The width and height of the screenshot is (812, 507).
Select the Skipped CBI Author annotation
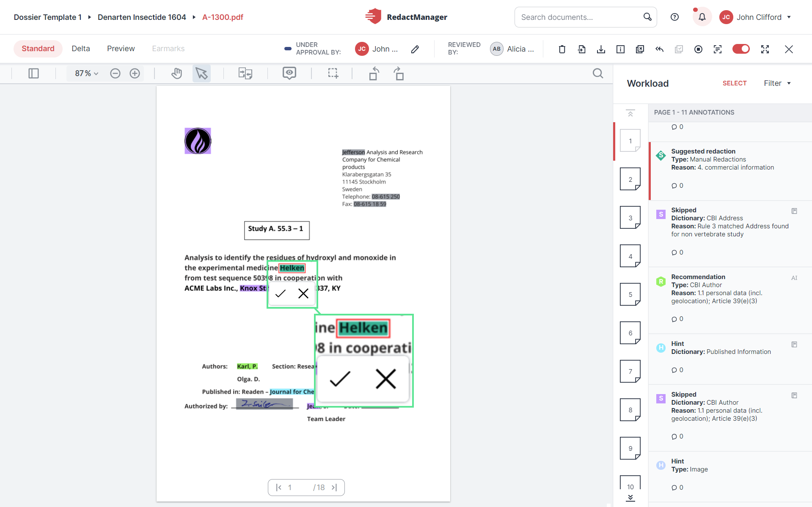[x=731, y=418]
